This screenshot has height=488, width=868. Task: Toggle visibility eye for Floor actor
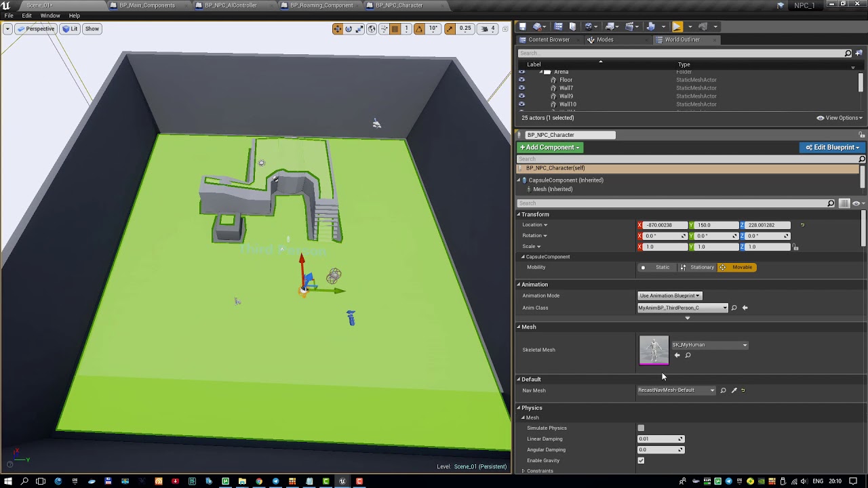(521, 80)
